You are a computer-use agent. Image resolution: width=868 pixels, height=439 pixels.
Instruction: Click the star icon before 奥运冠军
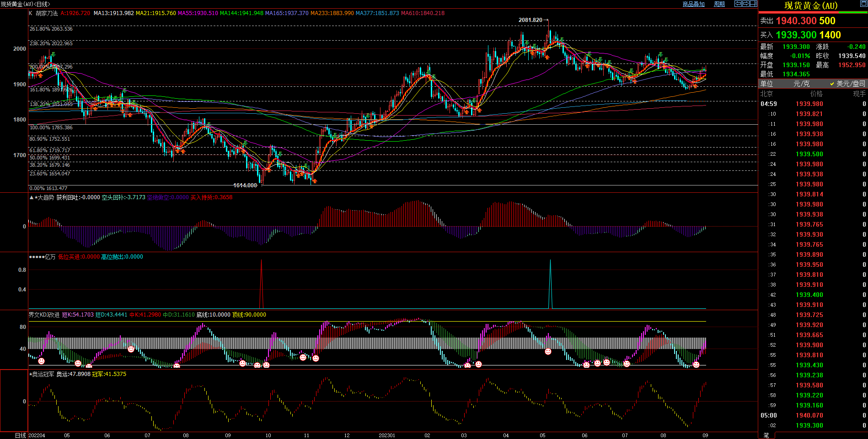coord(31,374)
